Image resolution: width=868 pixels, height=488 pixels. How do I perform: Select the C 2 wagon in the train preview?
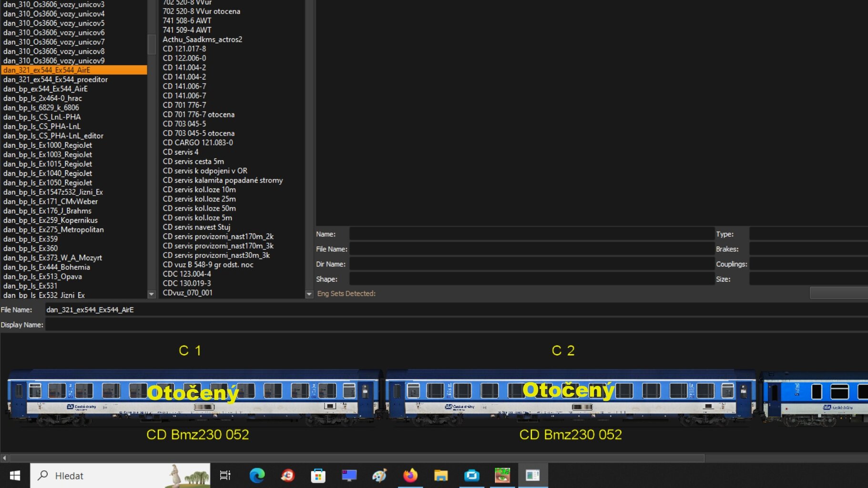coord(571,396)
